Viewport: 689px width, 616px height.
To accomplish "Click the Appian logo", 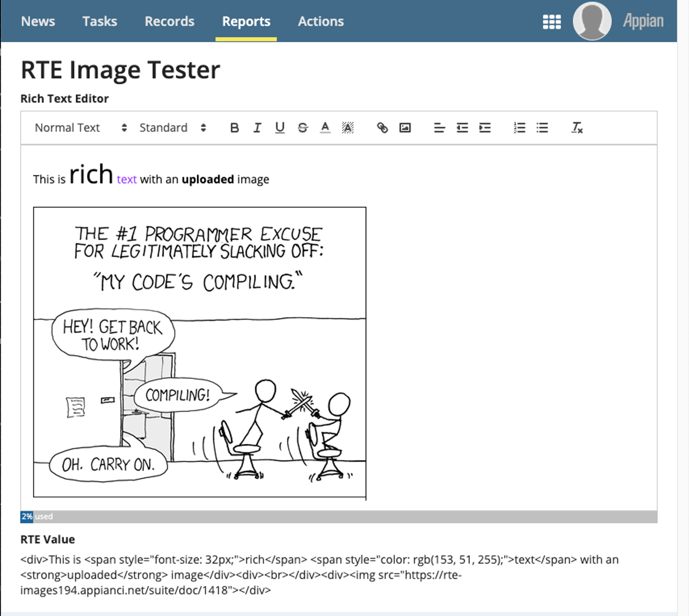I will [643, 21].
